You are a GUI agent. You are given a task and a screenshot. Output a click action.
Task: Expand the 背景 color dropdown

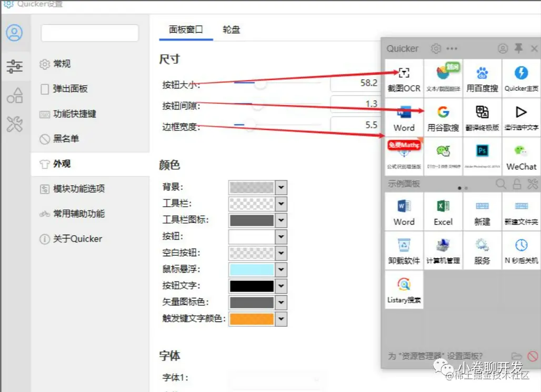(x=281, y=187)
